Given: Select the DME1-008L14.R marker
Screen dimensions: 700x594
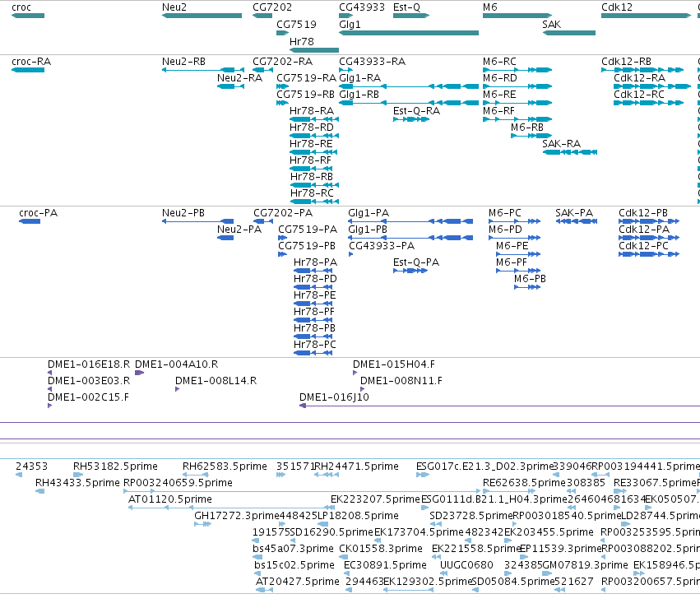Looking at the screenshot, I should coord(177,389).
